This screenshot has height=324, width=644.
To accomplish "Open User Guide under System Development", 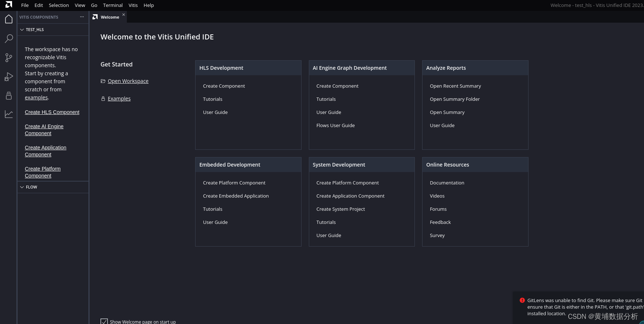I will [x=329, y=235].
